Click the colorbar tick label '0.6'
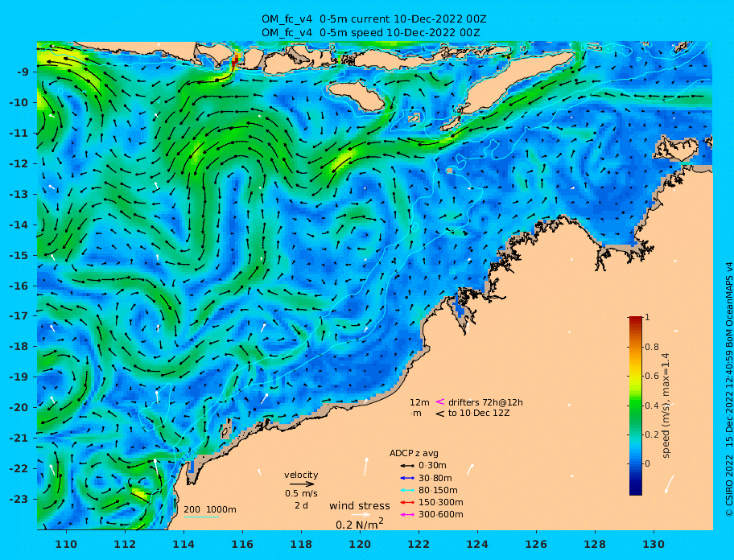 (x=652, y=376)
